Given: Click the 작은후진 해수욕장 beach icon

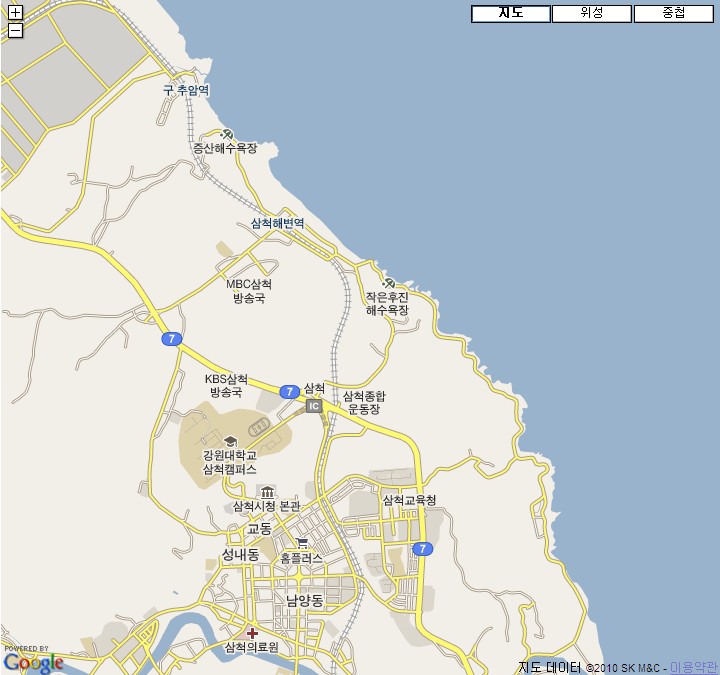Looking at the screenshot, I should click(388, 283).
